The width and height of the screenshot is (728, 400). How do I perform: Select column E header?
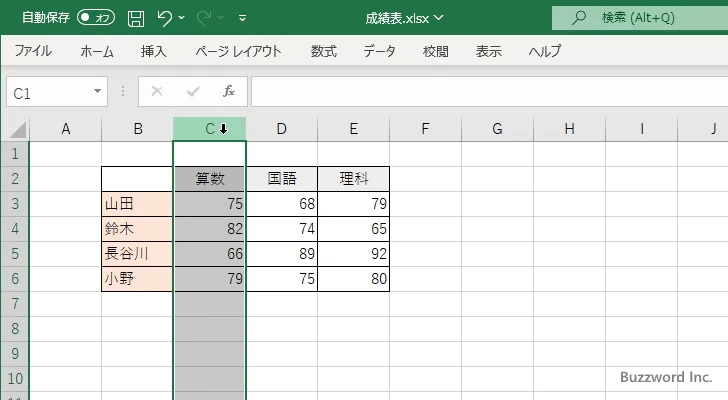coord(353,129)
